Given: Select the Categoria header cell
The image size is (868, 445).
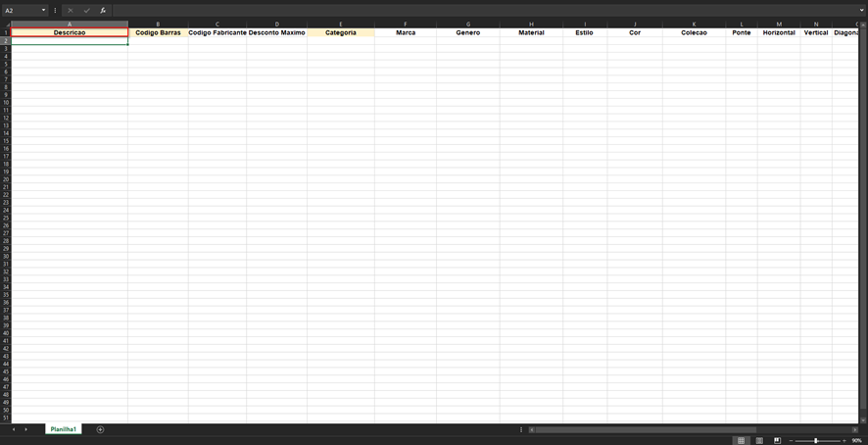Looking at the screenshot, I should [x=340, y=32].
